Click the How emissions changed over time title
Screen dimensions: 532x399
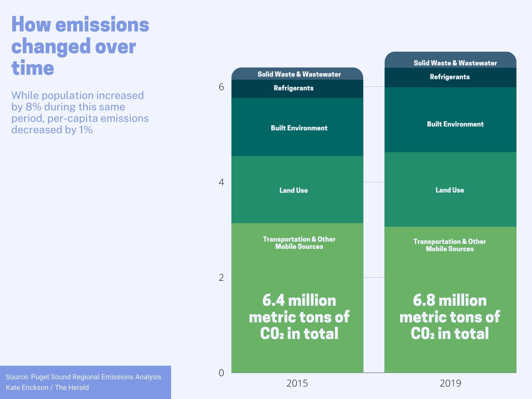[x=80, y=46]
